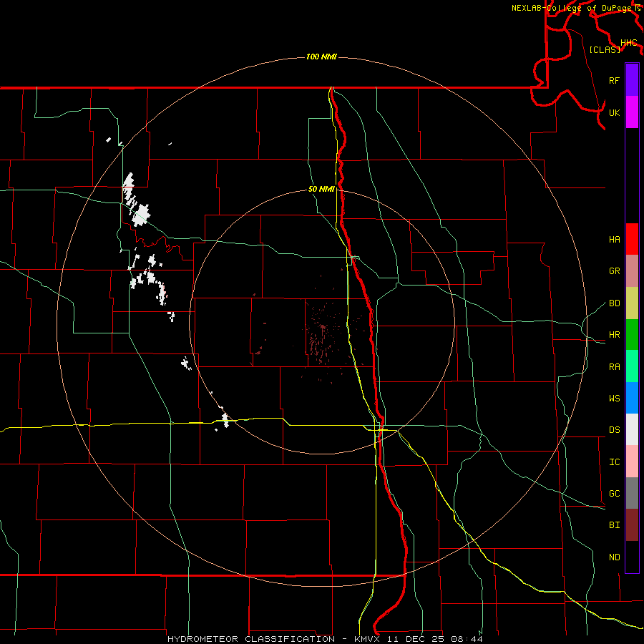Click the KMVX radar site identifier
Viewport: 644px width, 644px height.
368,639
